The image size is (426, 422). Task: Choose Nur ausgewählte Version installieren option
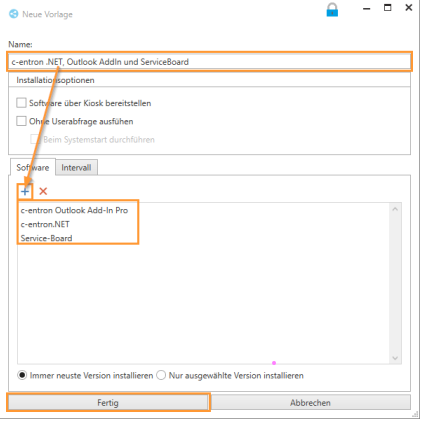click(x=161, y=375)
